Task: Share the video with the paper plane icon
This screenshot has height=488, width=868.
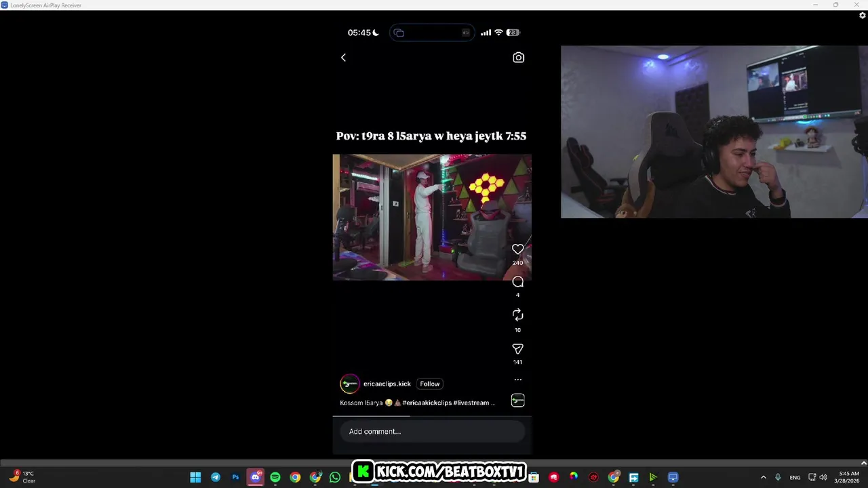Action: [x=517, y=349]
